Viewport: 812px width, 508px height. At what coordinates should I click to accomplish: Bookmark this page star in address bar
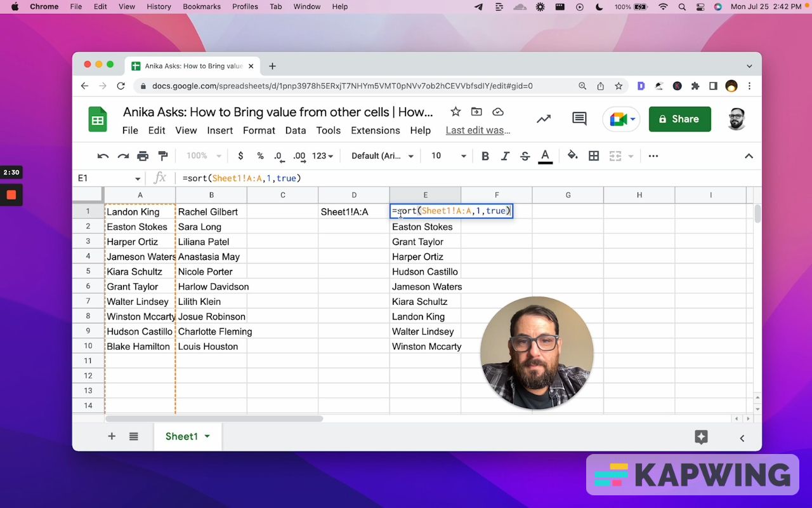click(618, 86)
